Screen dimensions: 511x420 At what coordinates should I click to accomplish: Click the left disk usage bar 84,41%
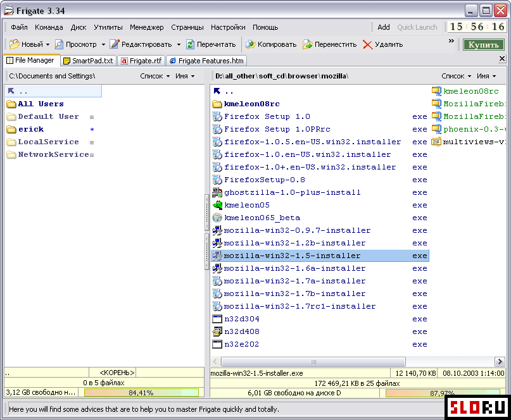coord(141,393)
